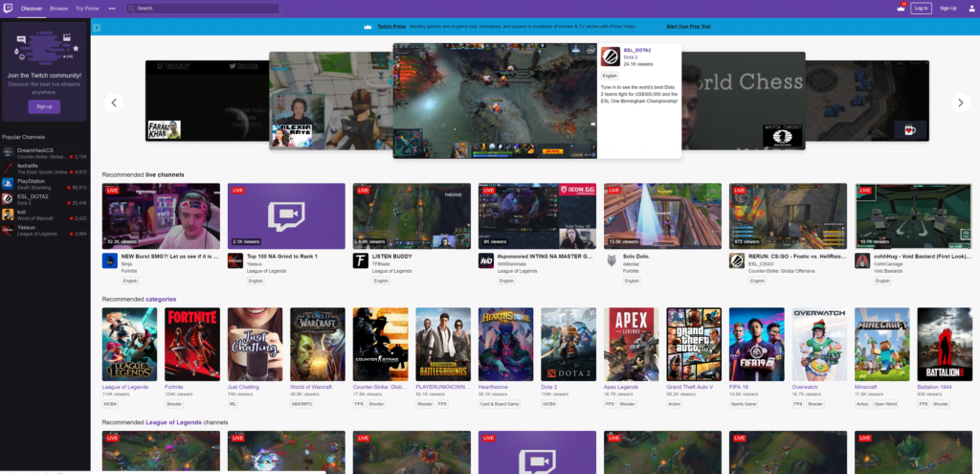This screenshot has height=474, width=980.
Task: Collapse the left sidebar arrow
Action: pyautogui.click(x=97, y=28)
